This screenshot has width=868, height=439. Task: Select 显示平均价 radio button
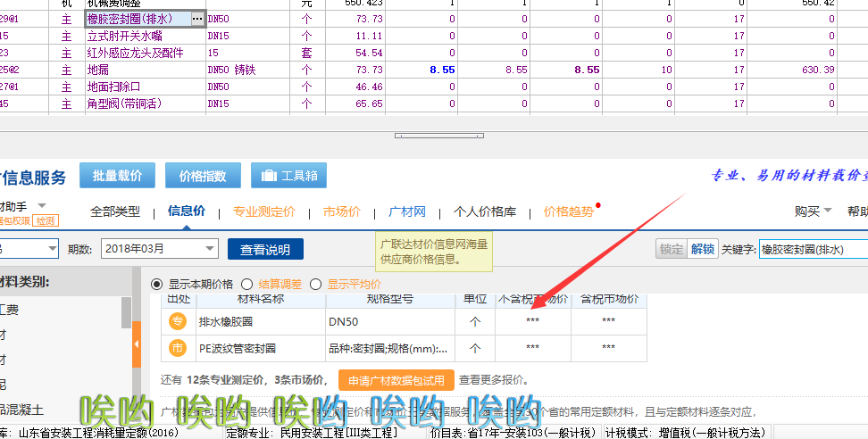(315, 284)
